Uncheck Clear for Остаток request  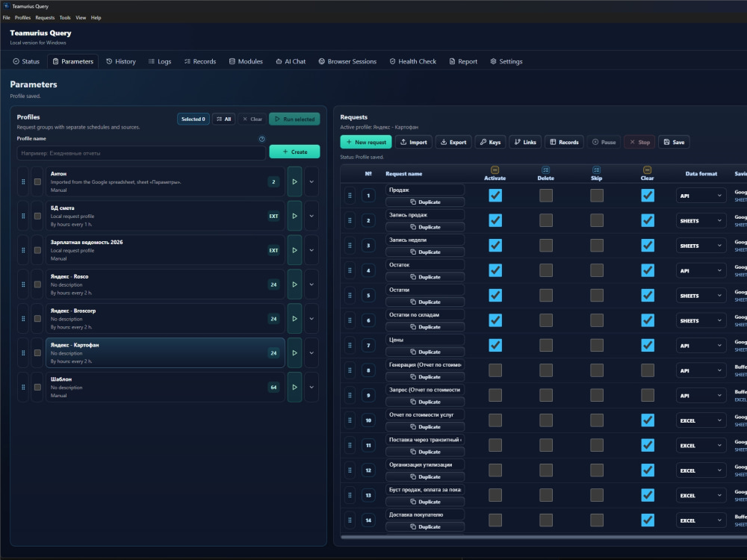point(648,270)
